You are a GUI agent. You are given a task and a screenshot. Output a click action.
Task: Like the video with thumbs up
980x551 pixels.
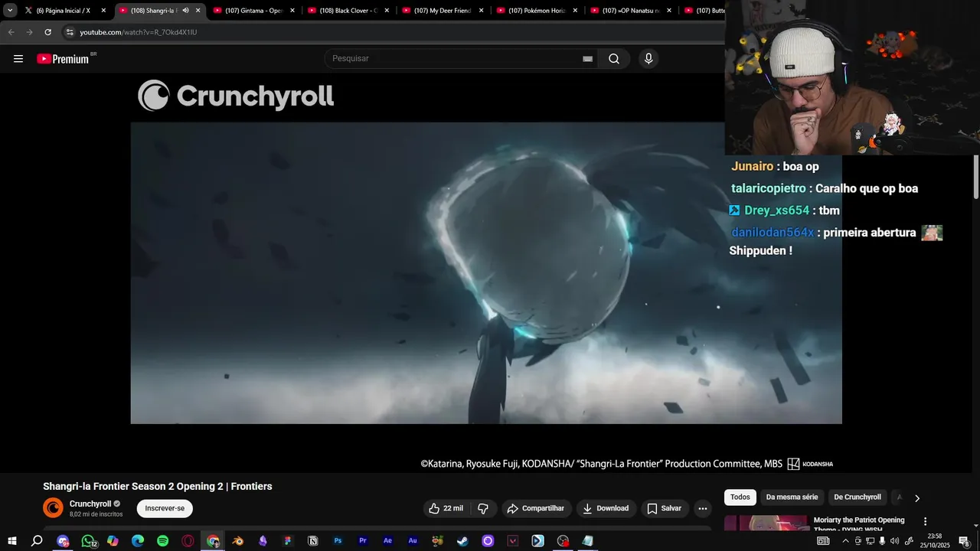(446, 508)
